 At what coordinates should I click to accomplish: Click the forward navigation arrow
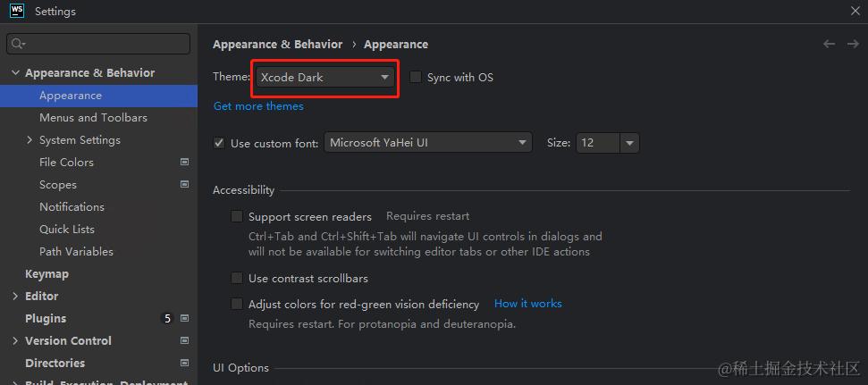pyautogui.click(x=851, y=44)
